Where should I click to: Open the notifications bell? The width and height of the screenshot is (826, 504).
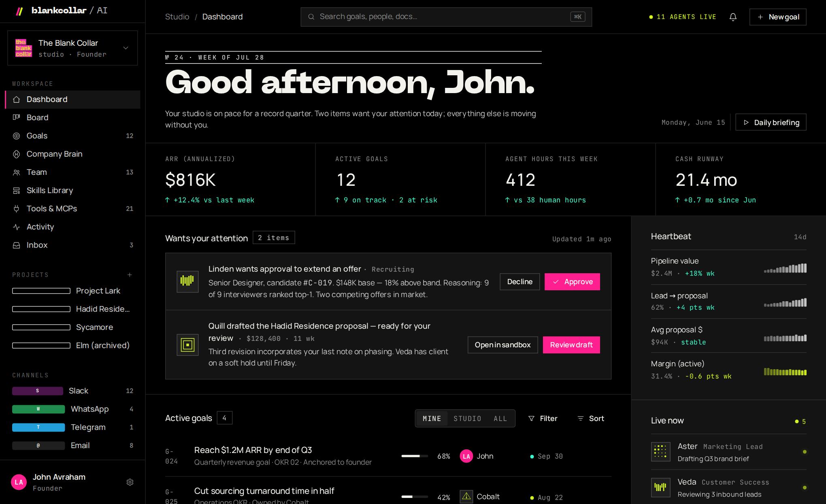pyautogui.click(x=733, y=17)
